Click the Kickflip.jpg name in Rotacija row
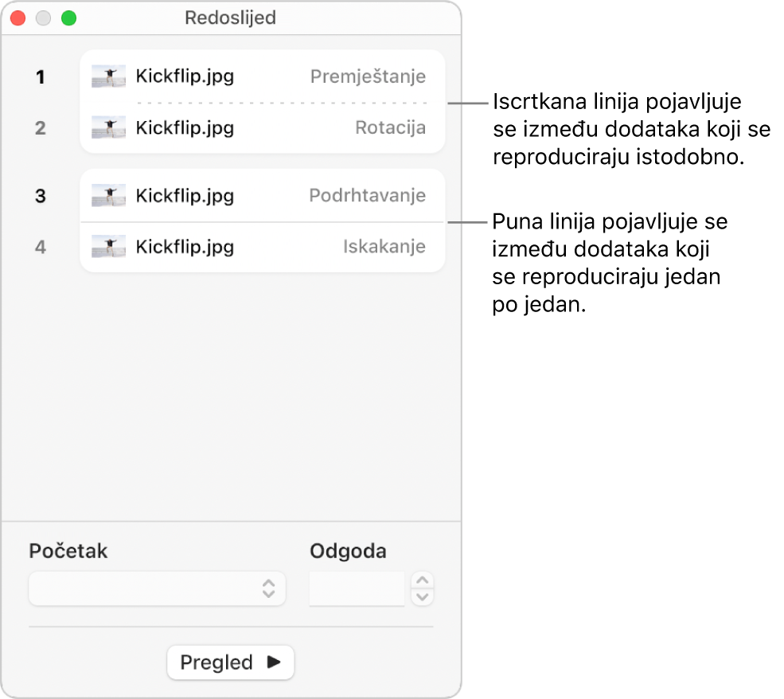Screen dimensions: 784x699 coord(185,128)
